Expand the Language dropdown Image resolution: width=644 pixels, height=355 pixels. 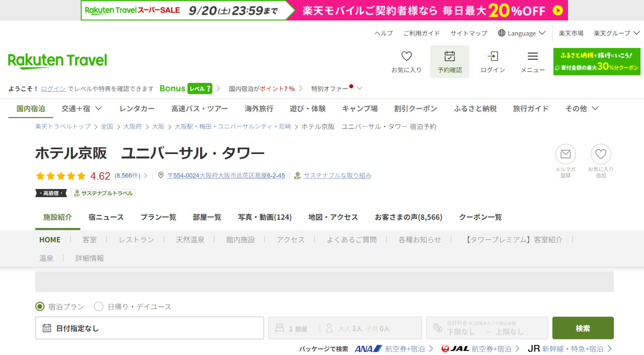521,33
